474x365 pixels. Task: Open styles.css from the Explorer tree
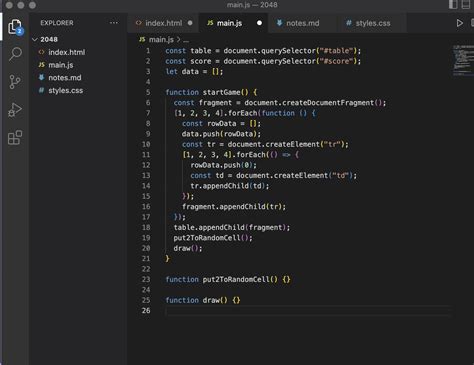click(x=66, y=90)
